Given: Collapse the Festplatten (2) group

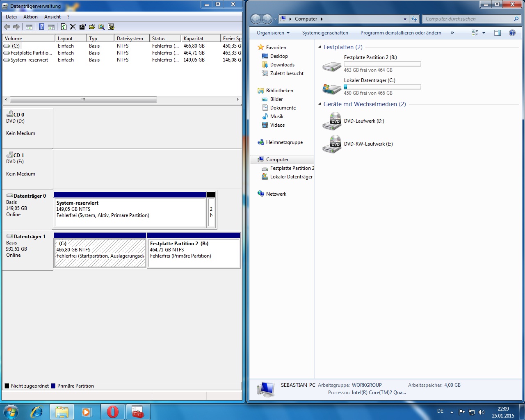Looking at the screenshot, I should pos(320,47).
